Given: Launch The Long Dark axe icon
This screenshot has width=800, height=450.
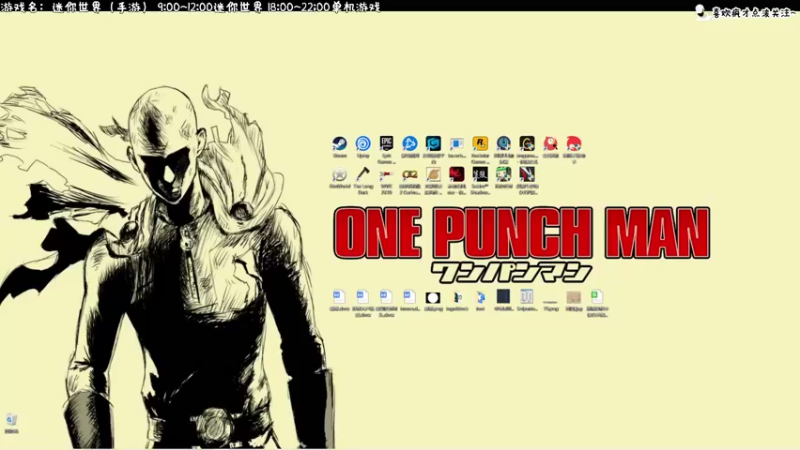Looking at the screenshot, I should click(363, 174).
